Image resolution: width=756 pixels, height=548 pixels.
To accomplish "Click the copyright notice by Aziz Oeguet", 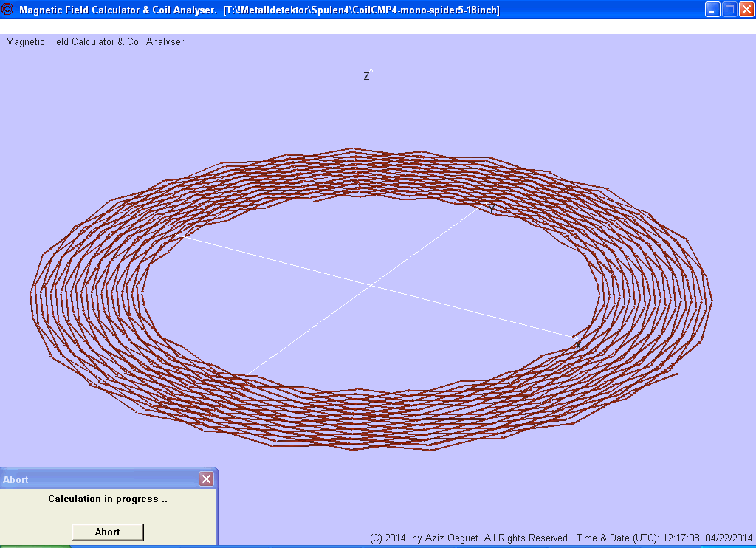I will [x=470, y=538].
